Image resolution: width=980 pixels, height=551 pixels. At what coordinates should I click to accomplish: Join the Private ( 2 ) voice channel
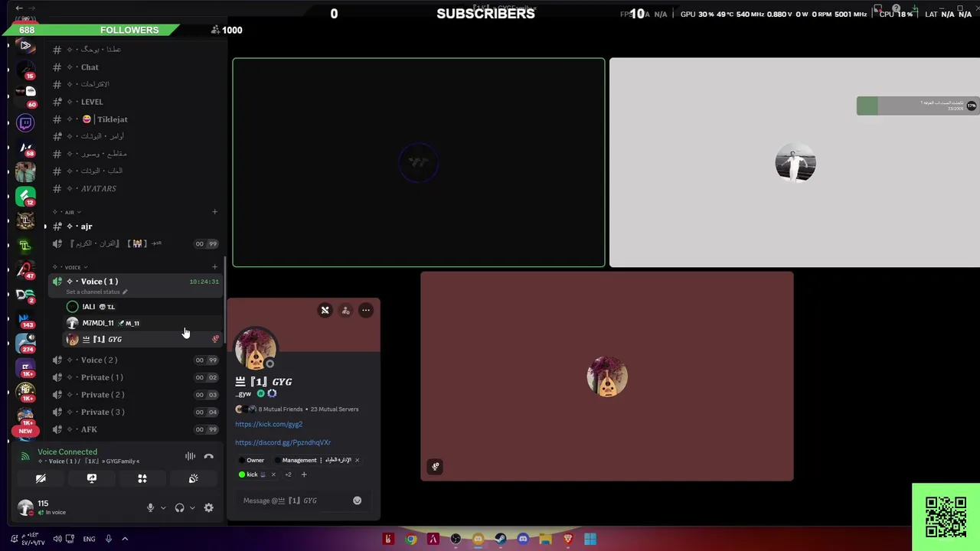point(135,394)
